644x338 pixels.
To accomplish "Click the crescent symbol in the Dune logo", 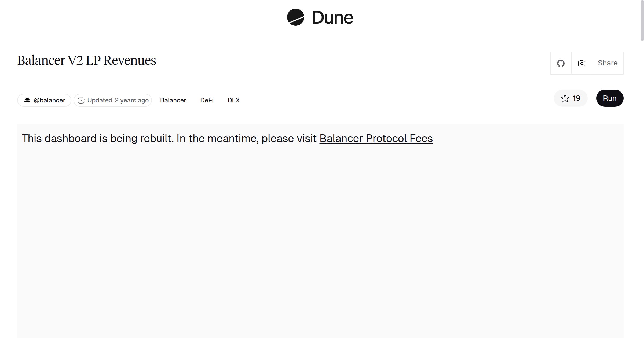I will click(295, 17).
